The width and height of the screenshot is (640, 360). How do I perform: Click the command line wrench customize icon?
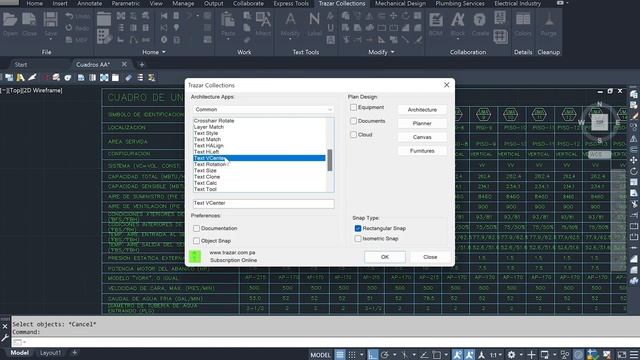pos(4,338)
